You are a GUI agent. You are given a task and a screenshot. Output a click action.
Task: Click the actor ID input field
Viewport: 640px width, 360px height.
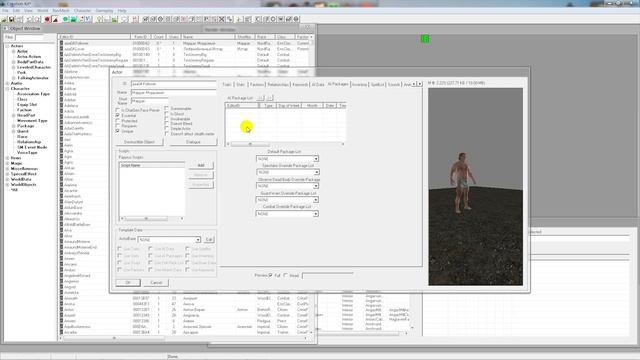[x=173, y=84]
